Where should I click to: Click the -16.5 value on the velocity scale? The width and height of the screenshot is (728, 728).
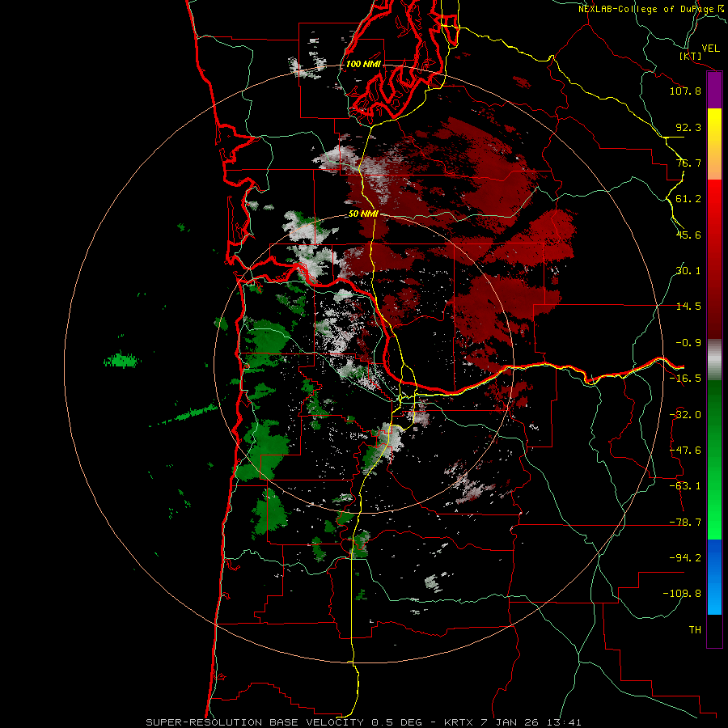685,379
